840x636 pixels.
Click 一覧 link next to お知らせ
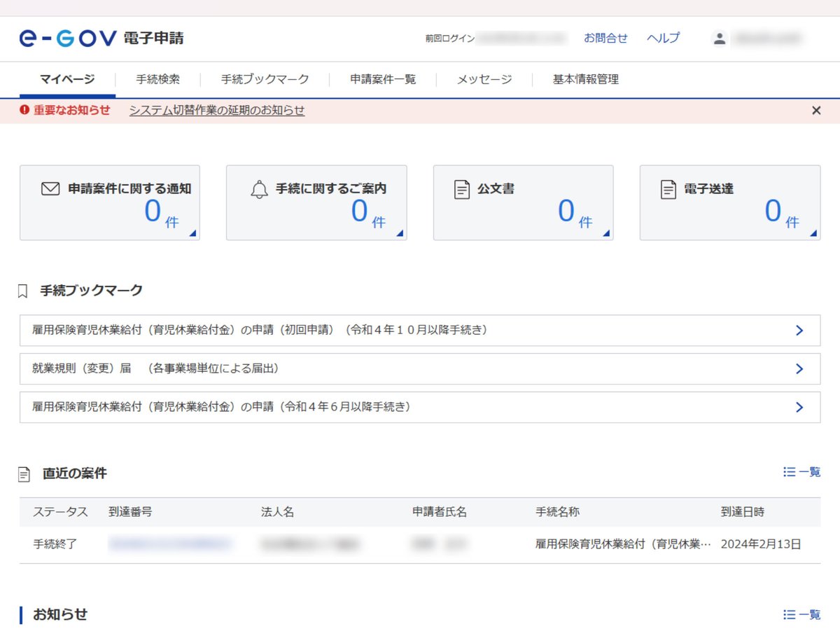tap(802, 614)
